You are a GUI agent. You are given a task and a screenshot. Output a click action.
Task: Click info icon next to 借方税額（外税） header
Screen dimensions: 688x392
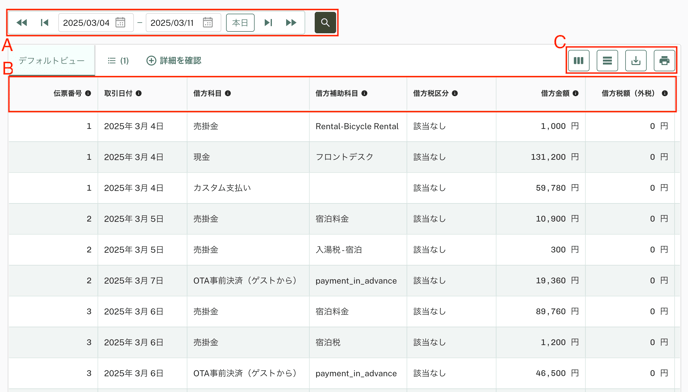(665, 93)
